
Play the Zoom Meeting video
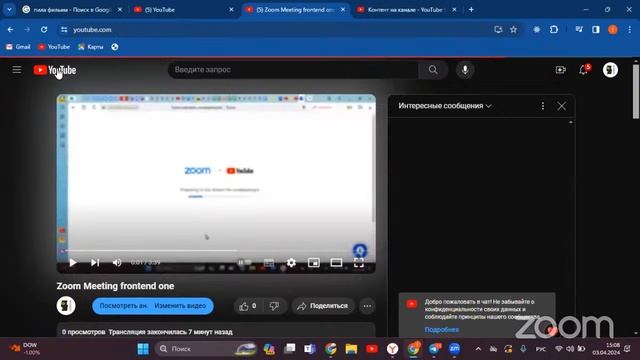(x=73, y=262)
